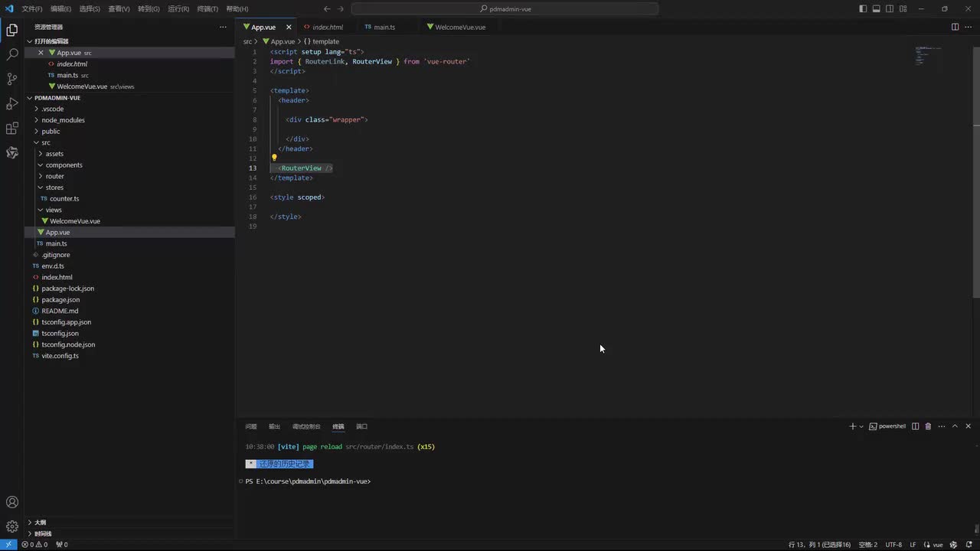The width and height of the screenshot is (980, 551).
Task: Close the terminal panel
Action: [968, 426]
